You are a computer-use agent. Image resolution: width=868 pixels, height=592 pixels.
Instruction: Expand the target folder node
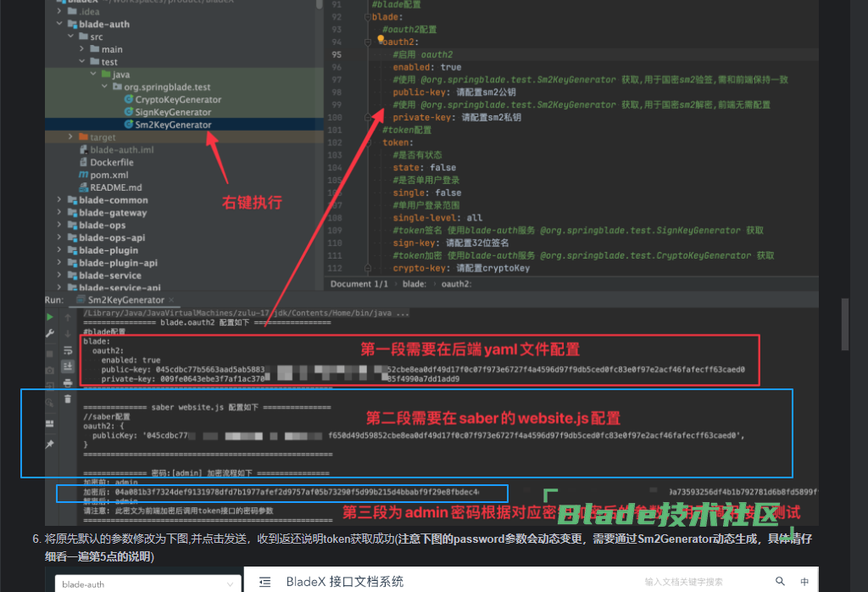coord(70,137)
